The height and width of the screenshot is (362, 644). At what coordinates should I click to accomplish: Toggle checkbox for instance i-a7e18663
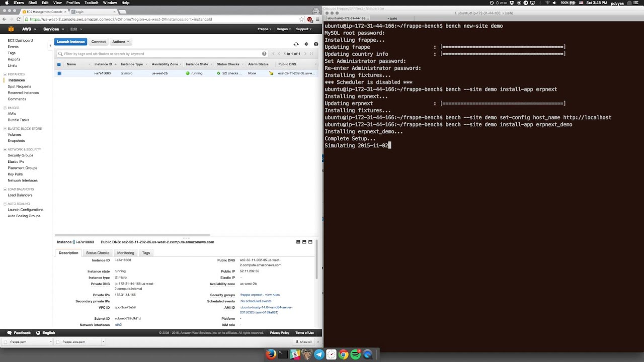pyautogui.click(x=59, y=73)
